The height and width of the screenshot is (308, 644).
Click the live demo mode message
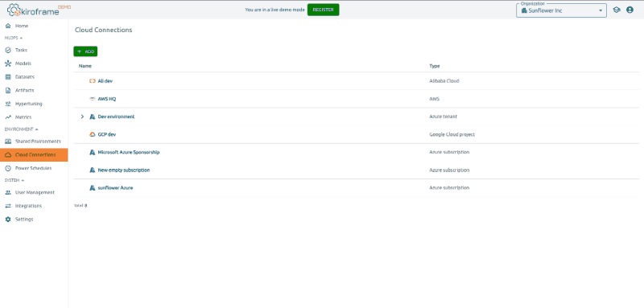(275, 10)
